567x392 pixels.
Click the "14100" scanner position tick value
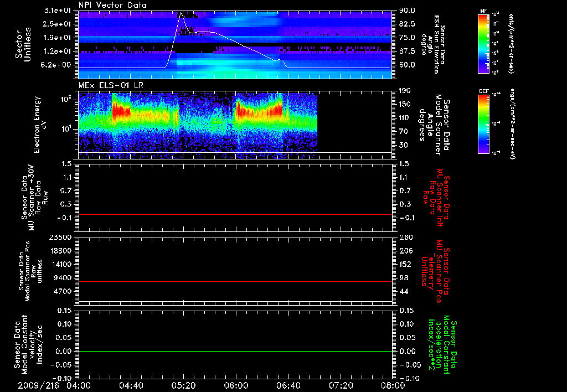coord(61,264)
